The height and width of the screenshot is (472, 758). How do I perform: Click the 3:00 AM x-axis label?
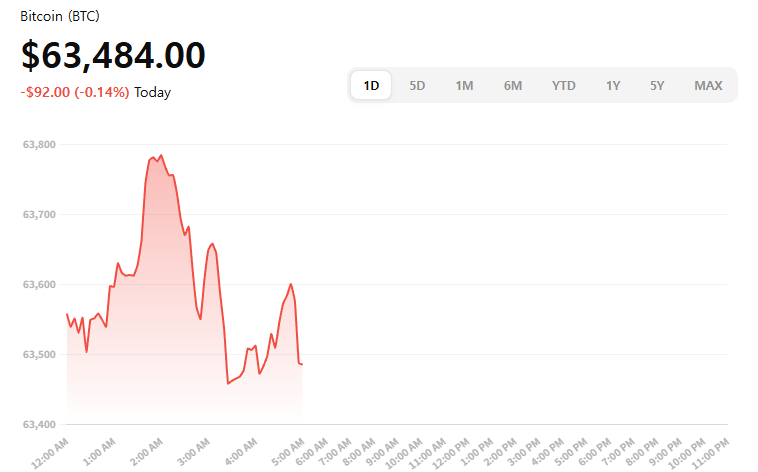(x=193, y=452)
